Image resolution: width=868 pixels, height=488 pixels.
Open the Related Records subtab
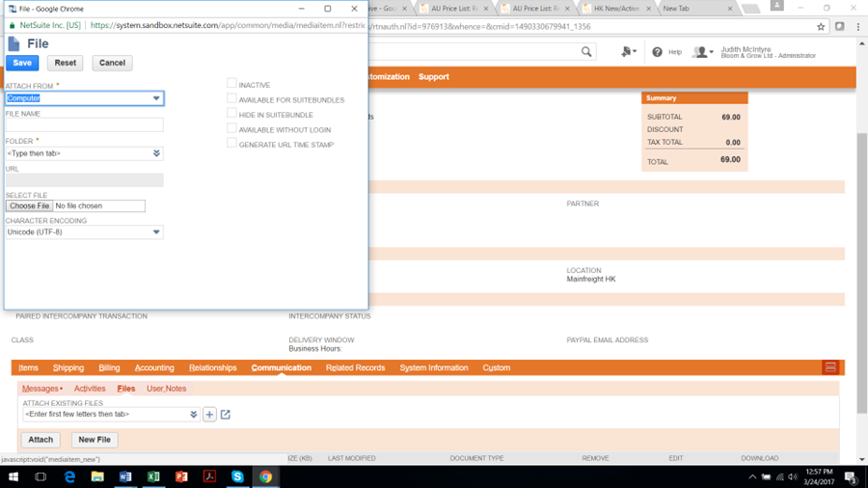(x=355, y=368)
